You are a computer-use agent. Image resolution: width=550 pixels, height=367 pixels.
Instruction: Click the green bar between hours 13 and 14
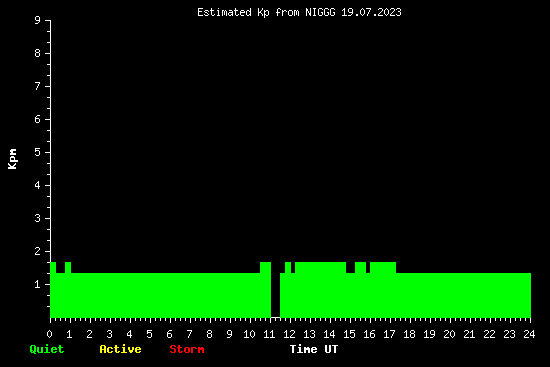(x=320, y=290)
